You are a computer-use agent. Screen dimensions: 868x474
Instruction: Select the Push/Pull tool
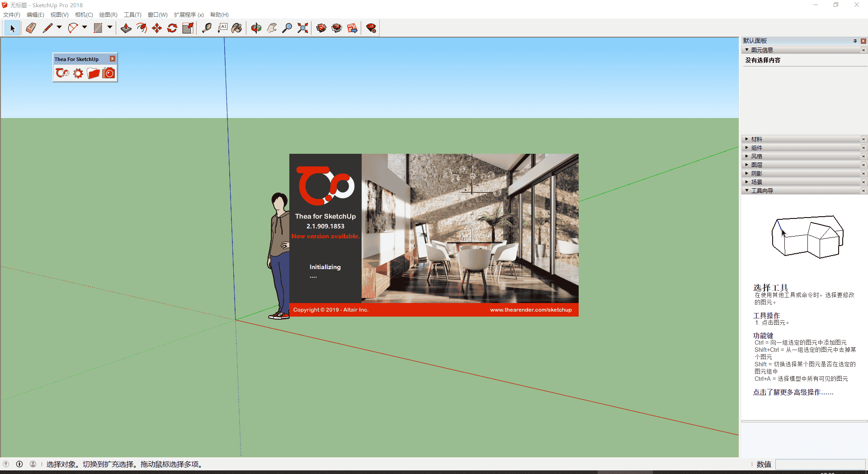click(x=126, y=28)
